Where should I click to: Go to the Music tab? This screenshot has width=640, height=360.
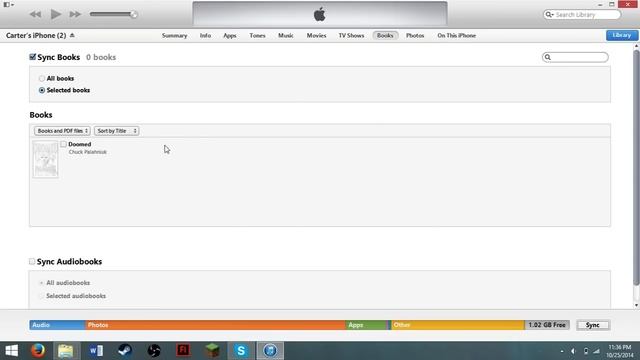(286, 36)
